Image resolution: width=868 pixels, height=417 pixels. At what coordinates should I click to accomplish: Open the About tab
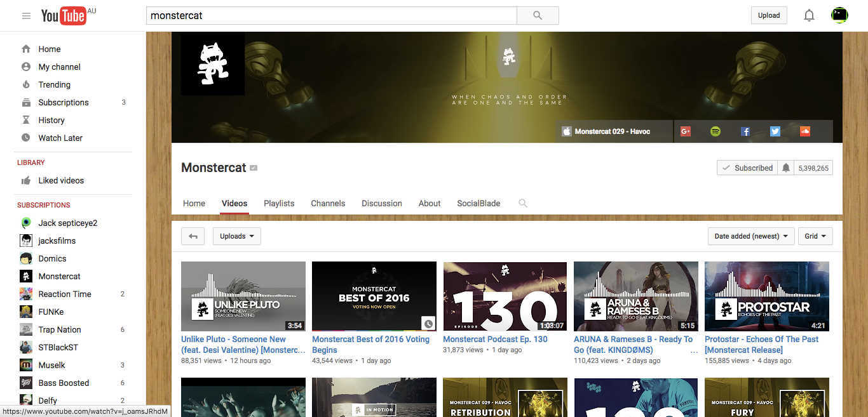[x=430, y=203]
